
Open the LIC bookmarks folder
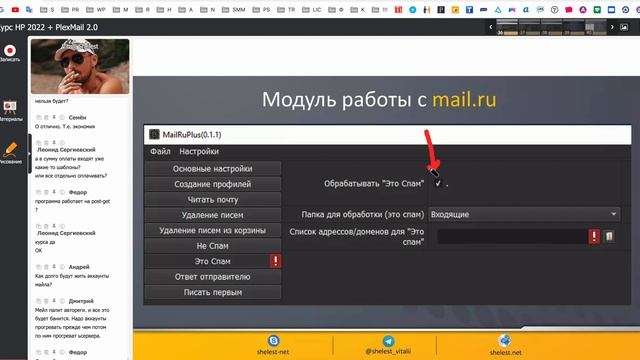click(311, 9)
